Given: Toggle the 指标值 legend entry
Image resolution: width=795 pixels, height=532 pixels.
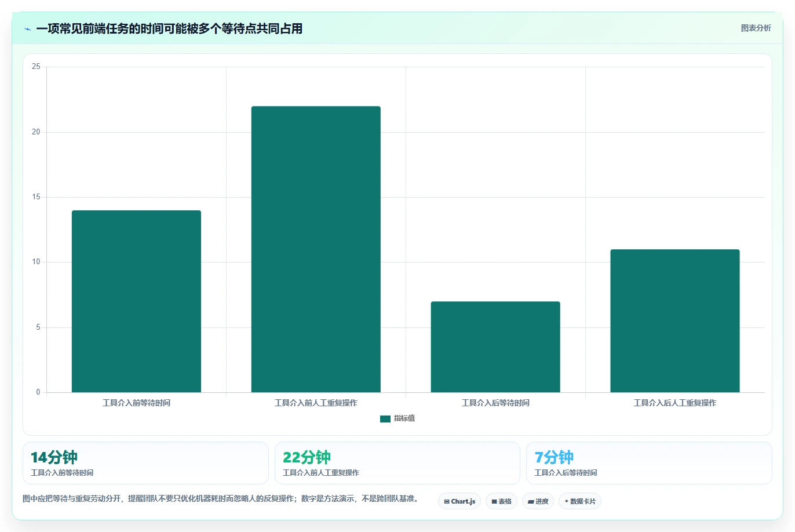Looking at the screenshot, I should [397, 418].
